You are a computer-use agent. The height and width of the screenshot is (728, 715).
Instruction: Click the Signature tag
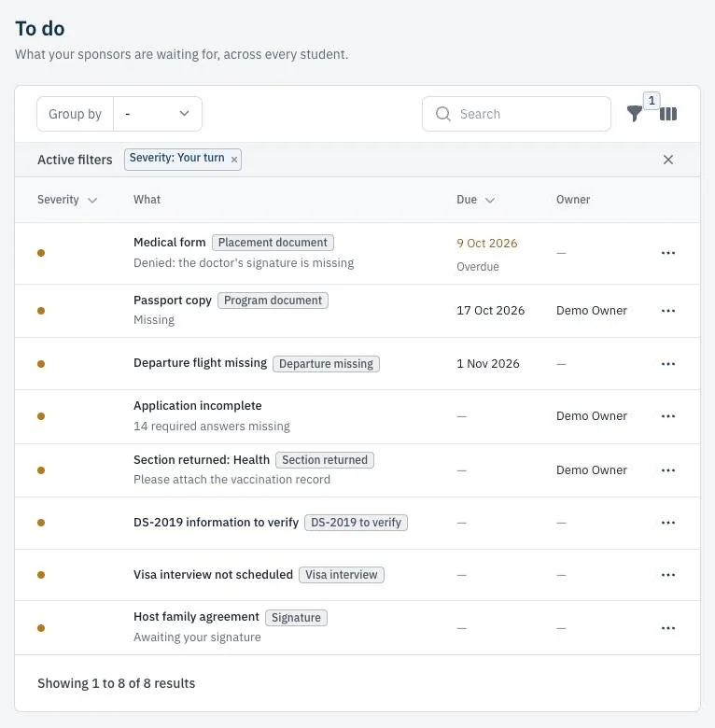(x=296, y=618)
